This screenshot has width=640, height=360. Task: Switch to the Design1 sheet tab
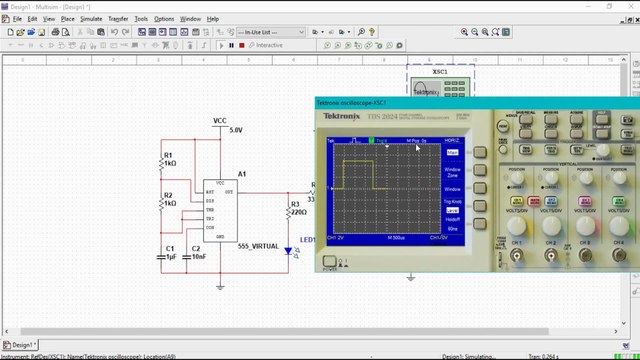[20, 345]
